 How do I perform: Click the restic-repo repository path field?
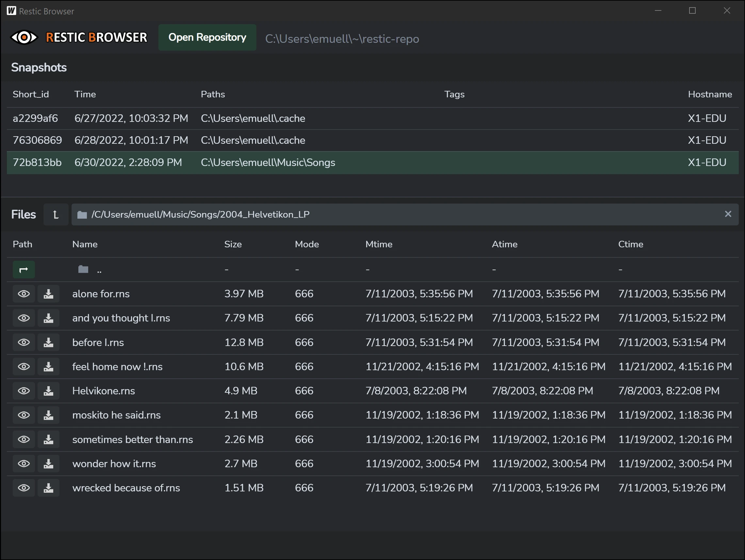tap(342, 39)
